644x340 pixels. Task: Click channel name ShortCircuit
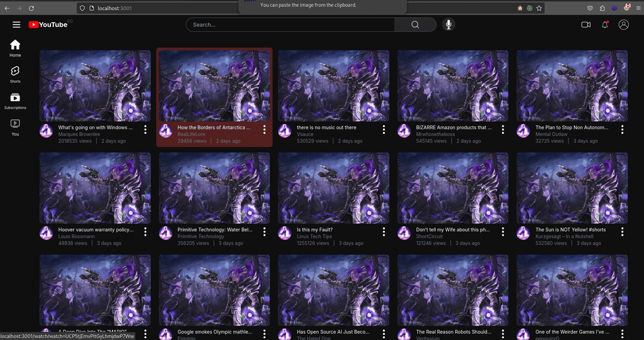(428, 236)
